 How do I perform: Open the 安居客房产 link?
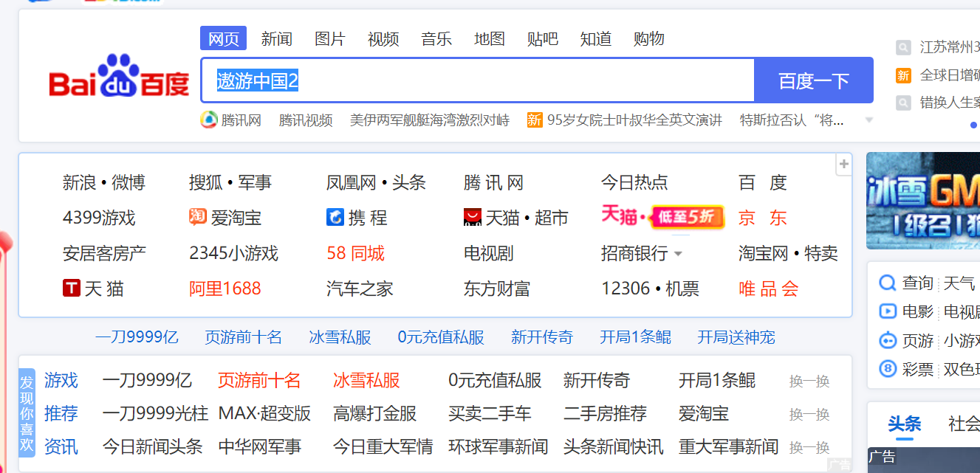click(x=104, y=253)
